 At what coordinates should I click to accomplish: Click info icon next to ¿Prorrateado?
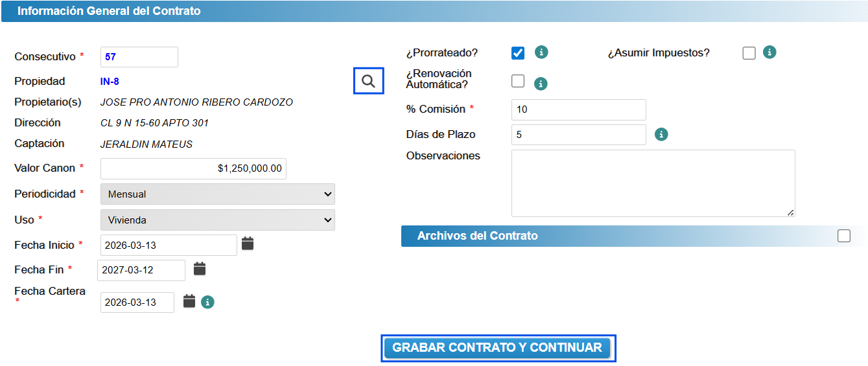[x=541, y=52]
